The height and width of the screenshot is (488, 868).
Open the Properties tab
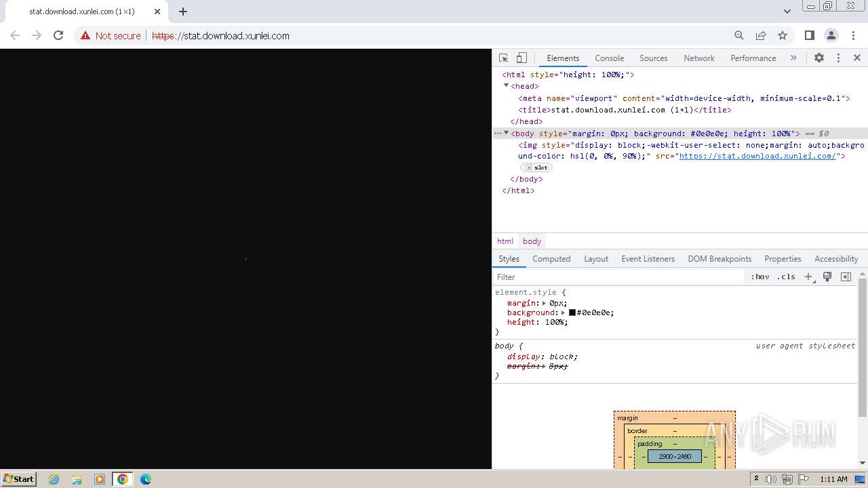pyautogui.click(x=783, y=259)
